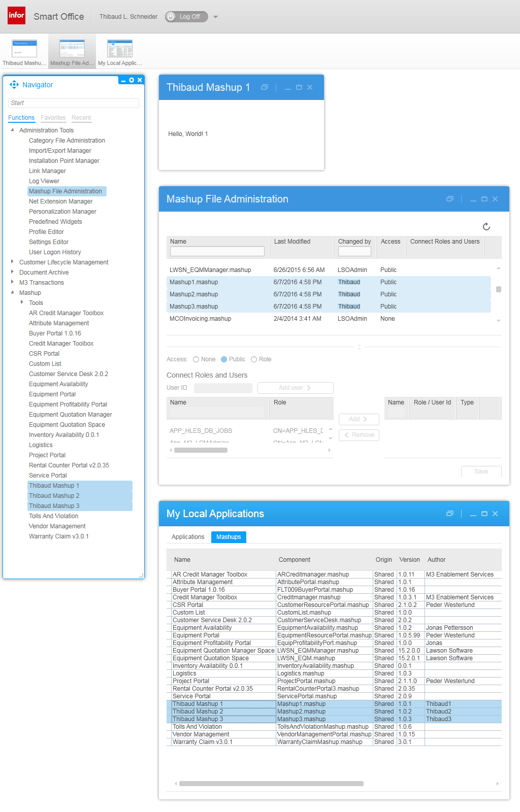This screenshot has width=520, height=812.
Task: Click the My Local Applications horizontal scrollbar
Action: click(x=271, y=784)
